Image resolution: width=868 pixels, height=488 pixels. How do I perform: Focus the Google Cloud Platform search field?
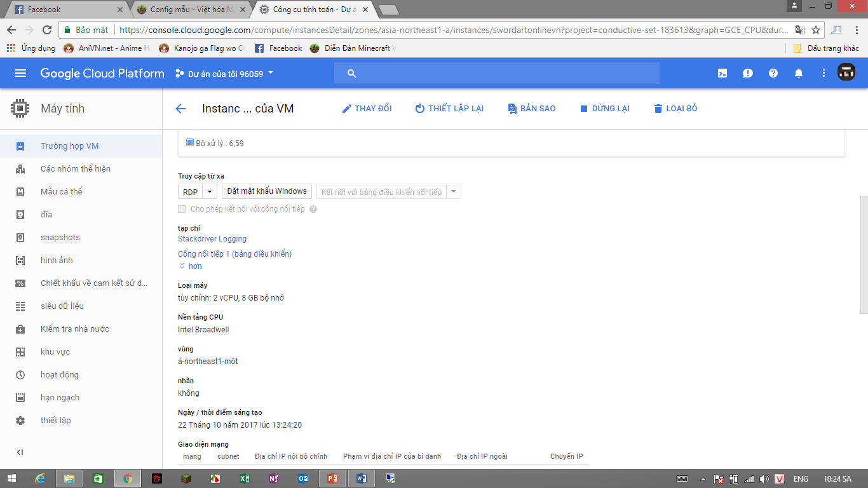pyautogui.click(x=497, y=74)
